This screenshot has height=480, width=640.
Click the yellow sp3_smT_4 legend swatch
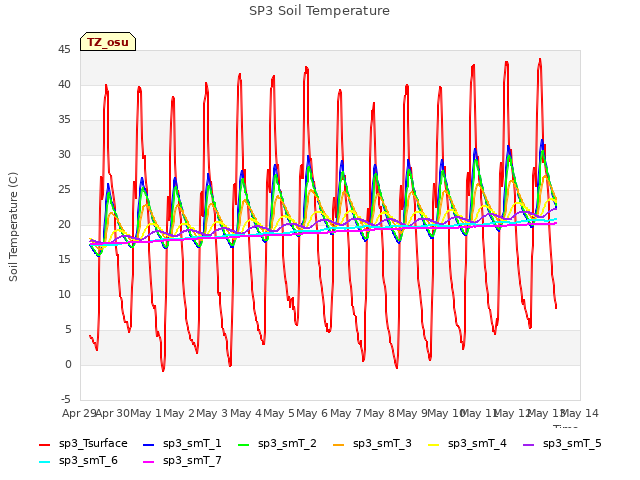point(433,444)
